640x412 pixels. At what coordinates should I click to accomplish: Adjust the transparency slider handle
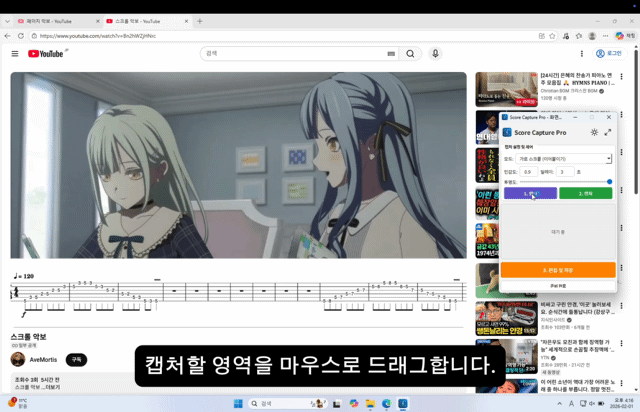coord(609,182)
